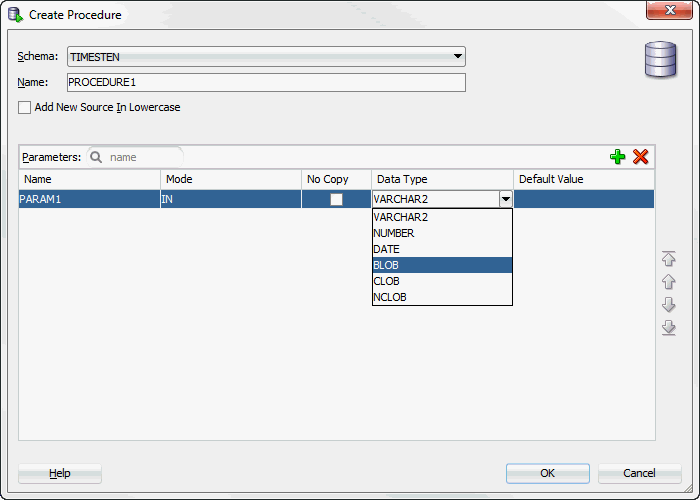Move parameter to top arrow
700x500 pixels.
[x=668, y=258]
